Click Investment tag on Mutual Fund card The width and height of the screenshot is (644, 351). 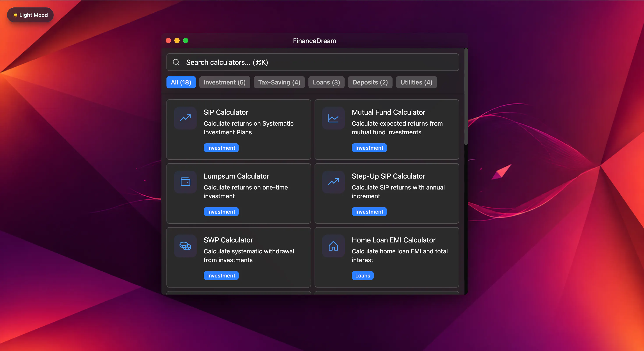click(x=369, y=148)
